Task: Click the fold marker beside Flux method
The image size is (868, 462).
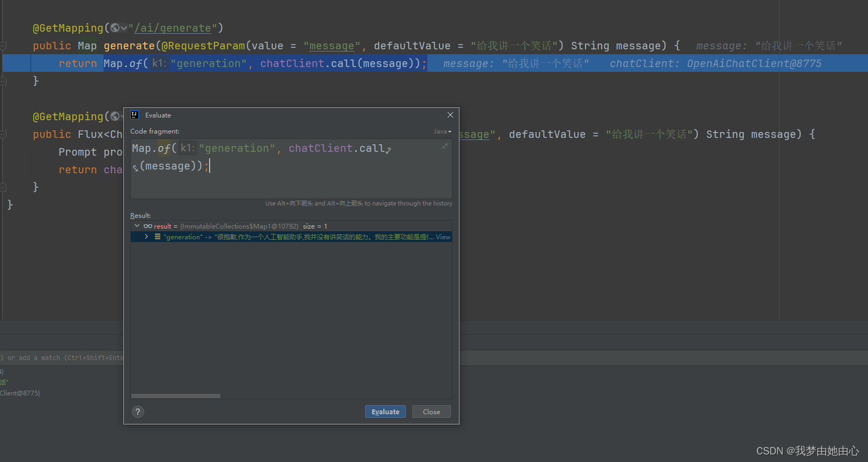Action: tap(3, 134)
